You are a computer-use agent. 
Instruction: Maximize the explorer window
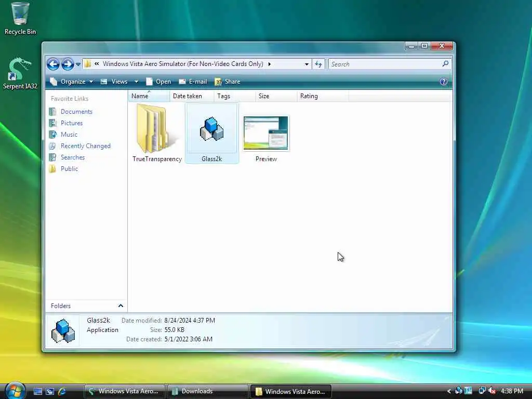tap(424, 46)
